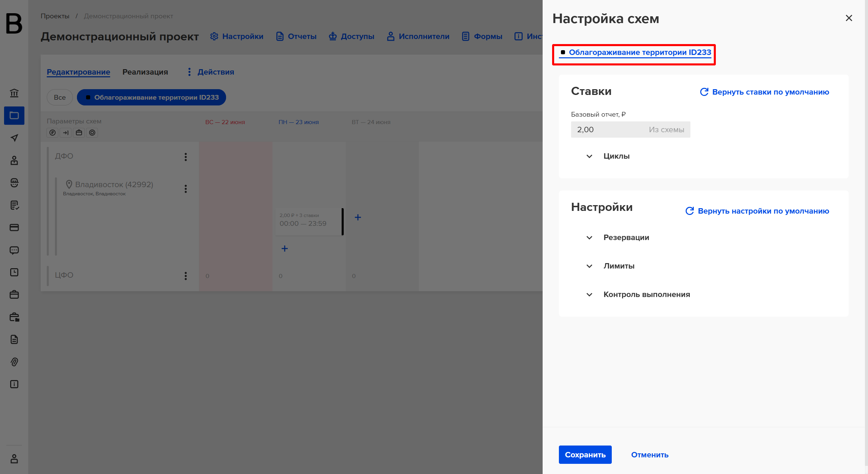The image size is (868, 474).
Task: Click the credit card sidebar icon
Action: point(14,228)
